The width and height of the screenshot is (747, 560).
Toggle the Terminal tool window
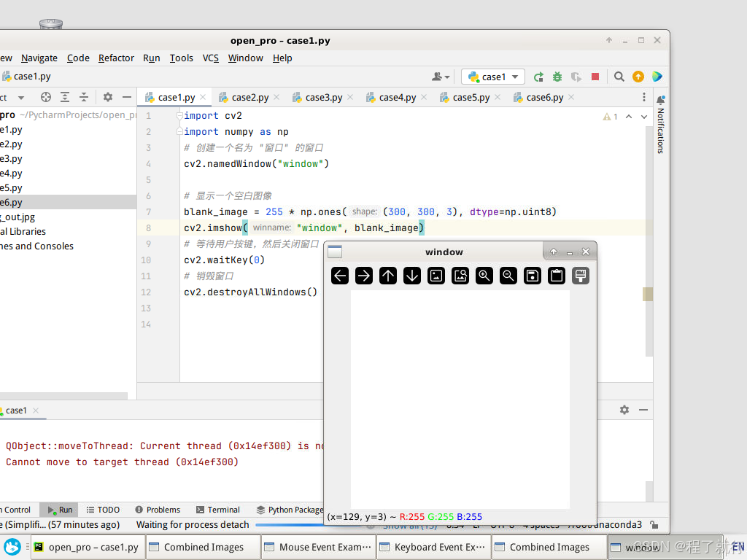217,510
